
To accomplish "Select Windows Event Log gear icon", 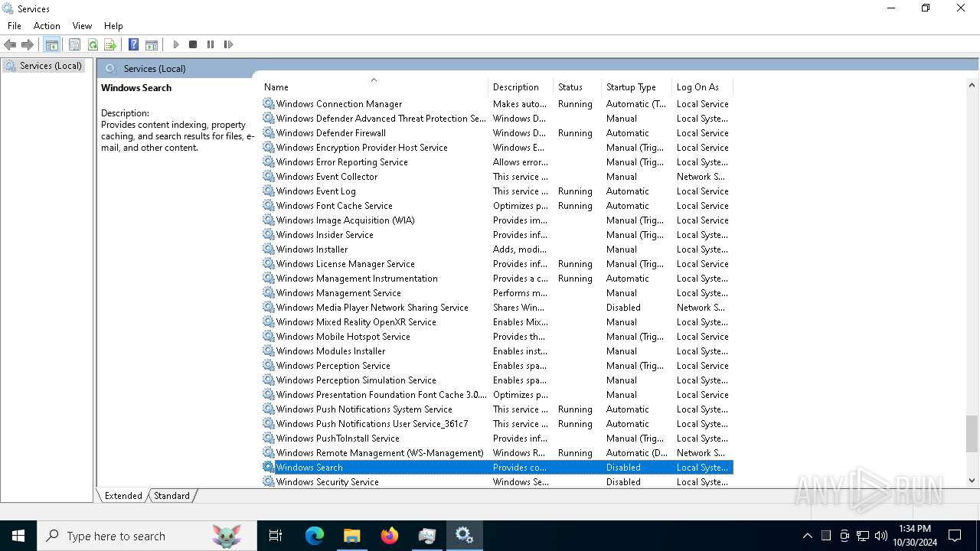I will (268, 191).
